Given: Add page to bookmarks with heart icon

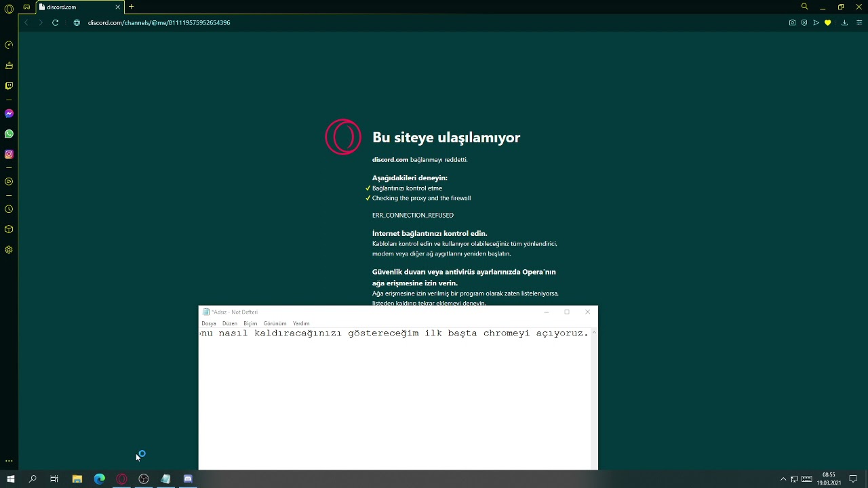Looking at the screenshot, I should (827, 22).
